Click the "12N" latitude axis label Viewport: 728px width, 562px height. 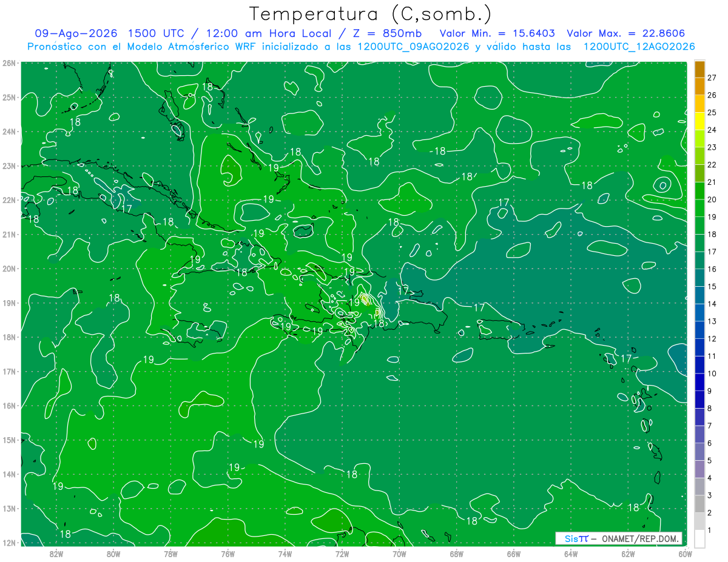click(x=9, y=543)
